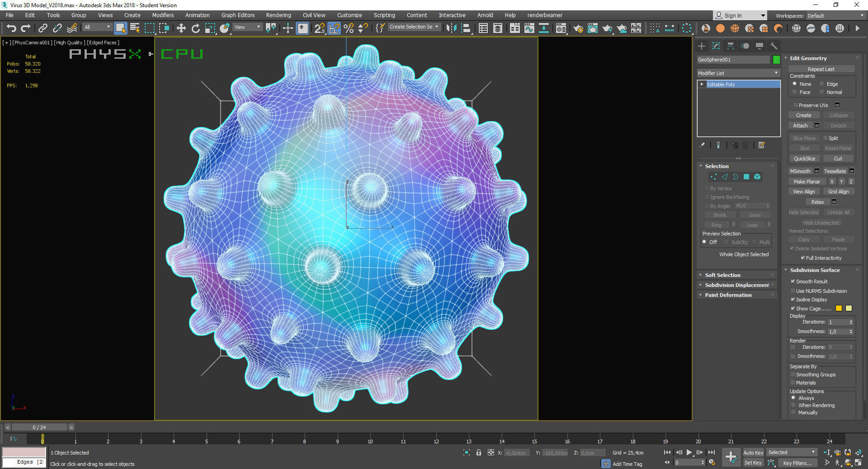Viewport: 868px width, 469px height.
Task: Select Vertex sub-object level icon
Action: (714, 177)
